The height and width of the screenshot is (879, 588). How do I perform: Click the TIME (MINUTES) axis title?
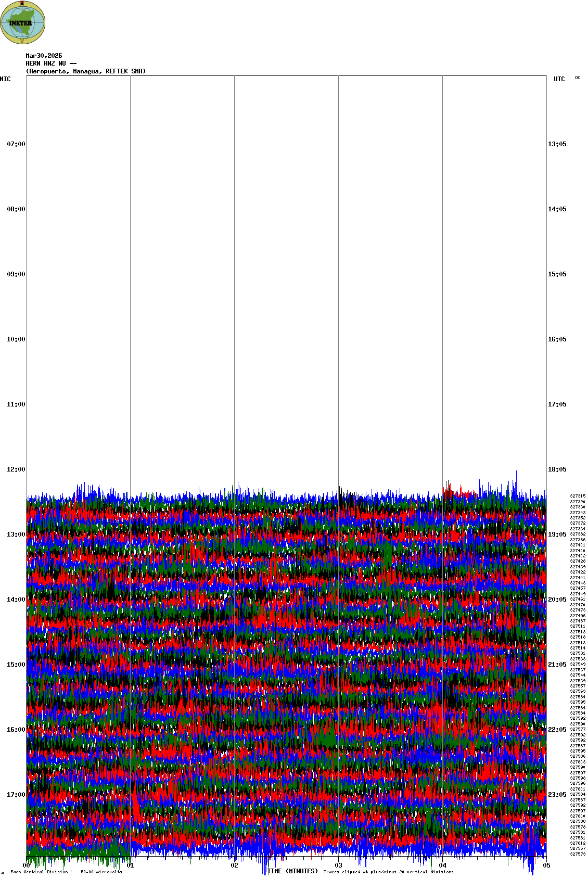tap(292, 871)
